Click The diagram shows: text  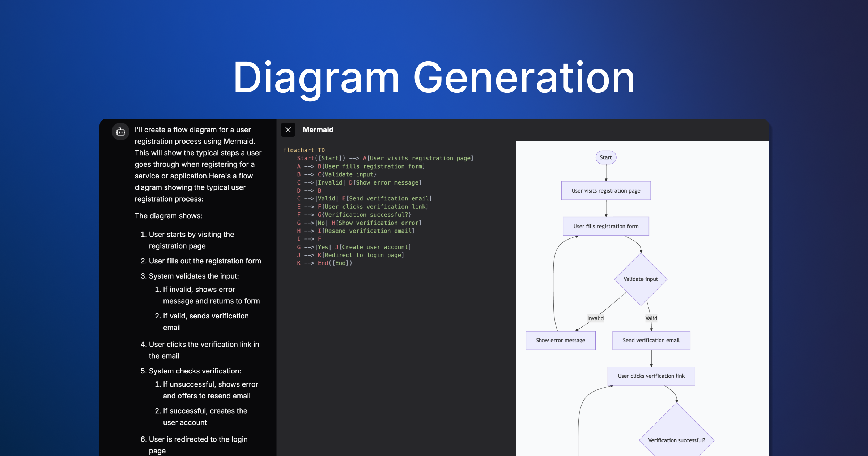pos(169,216)
